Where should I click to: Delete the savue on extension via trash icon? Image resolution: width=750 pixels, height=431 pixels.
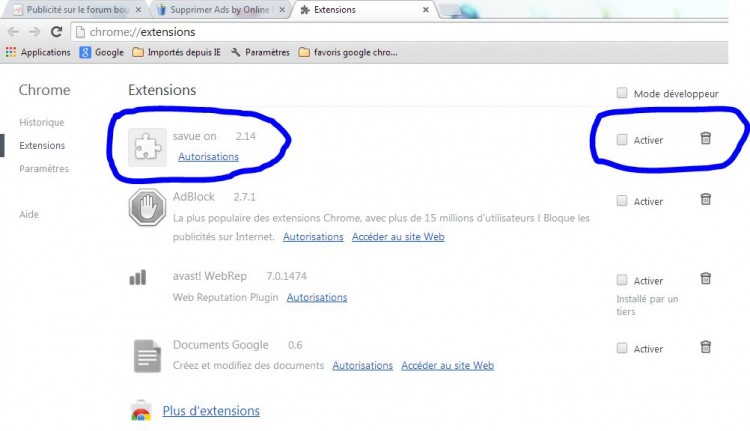click(x=706, y=138)
